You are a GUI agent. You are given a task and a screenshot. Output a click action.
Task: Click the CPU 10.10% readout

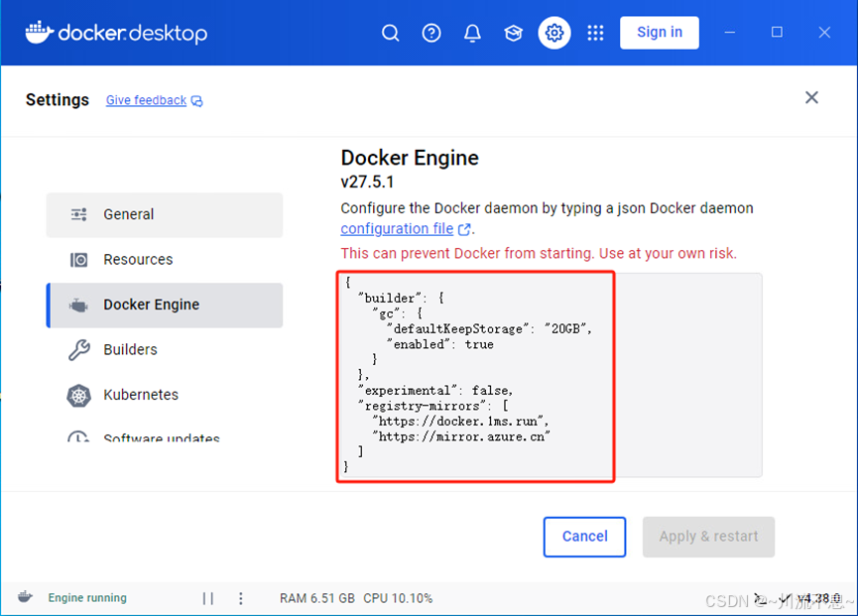398,598
